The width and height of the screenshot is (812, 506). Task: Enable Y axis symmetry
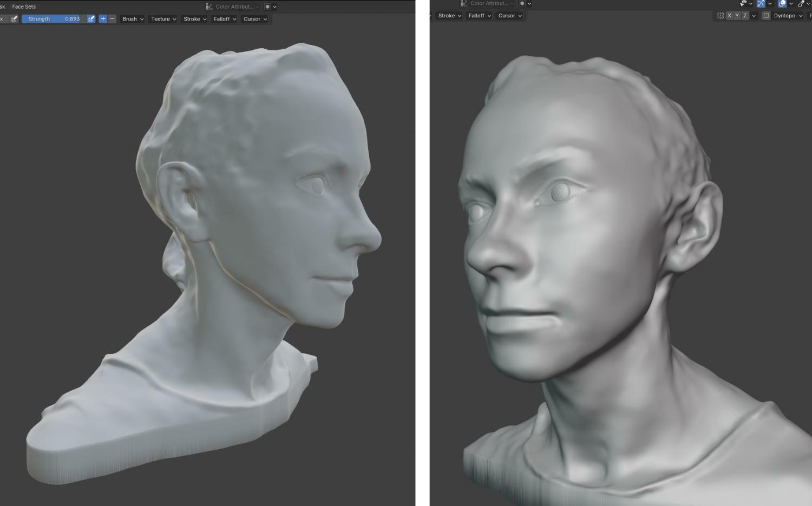[x=737, y=16]
